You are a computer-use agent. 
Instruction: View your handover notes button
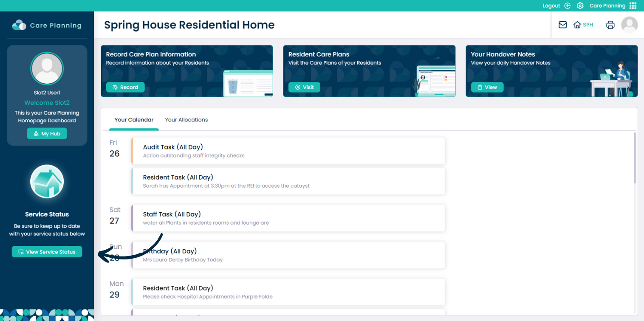[x=487, y=87]
